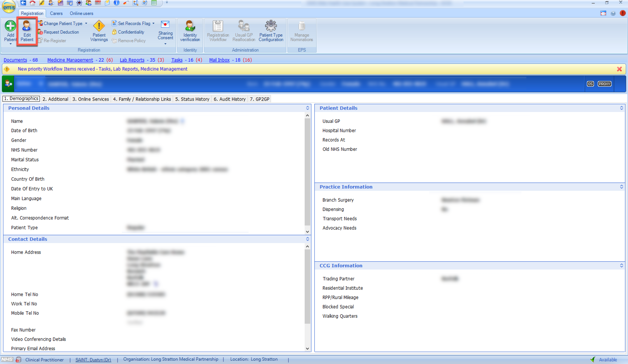
Task: Click the document magnifier search icon
Action: [x=135, y=3]
